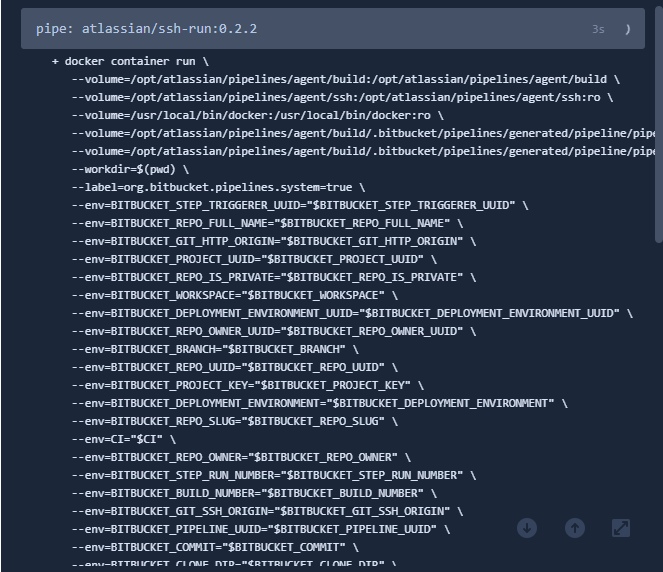663x572 pixels.
Task: Select the '+ docker container run' line
Action: pyautogui.click(x=130, y=62)
